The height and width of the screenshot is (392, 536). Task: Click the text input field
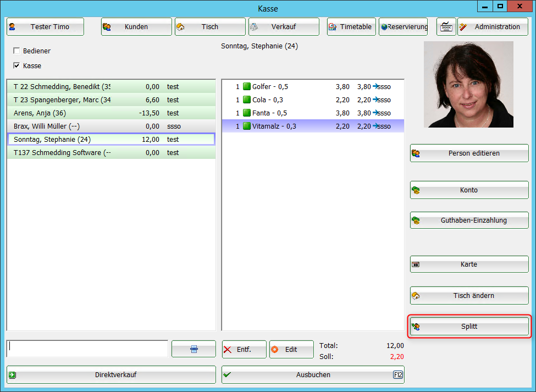(x=87, y=349)
